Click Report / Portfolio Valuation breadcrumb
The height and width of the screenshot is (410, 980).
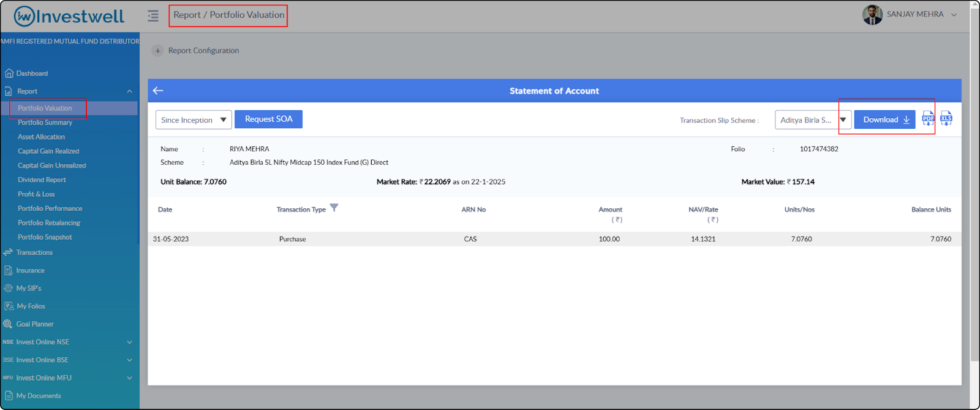tap(228, 15)
